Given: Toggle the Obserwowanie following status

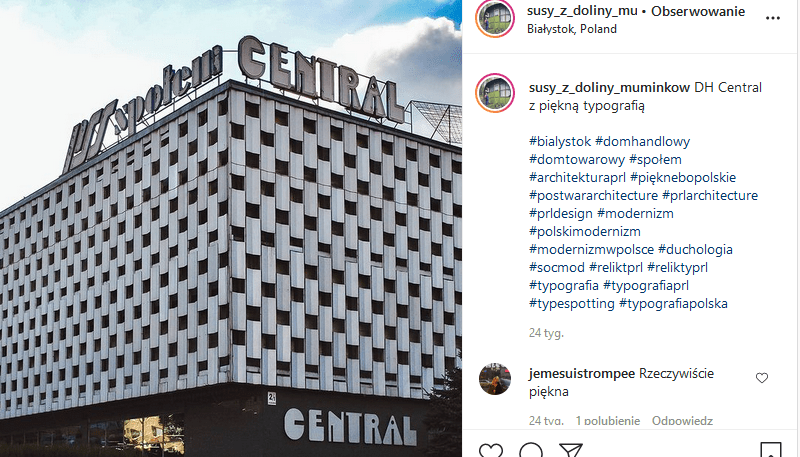Looking at the screenshot, I should tap(697, 11).
